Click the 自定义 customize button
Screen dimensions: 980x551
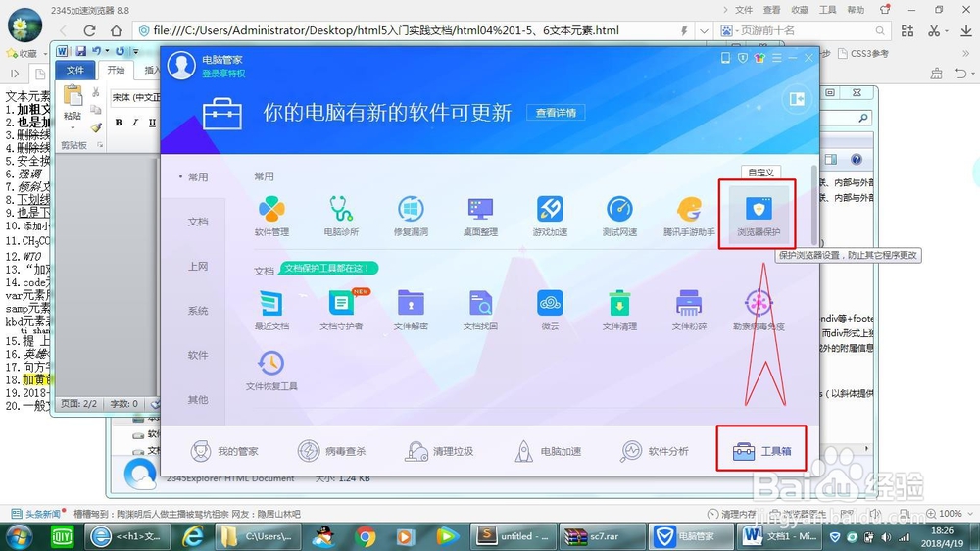[760, 173]
